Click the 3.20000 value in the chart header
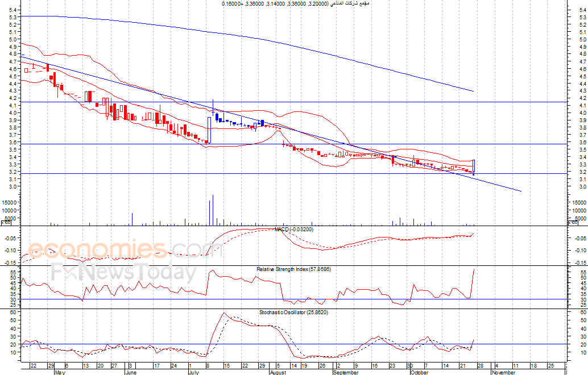 (318, 4)
